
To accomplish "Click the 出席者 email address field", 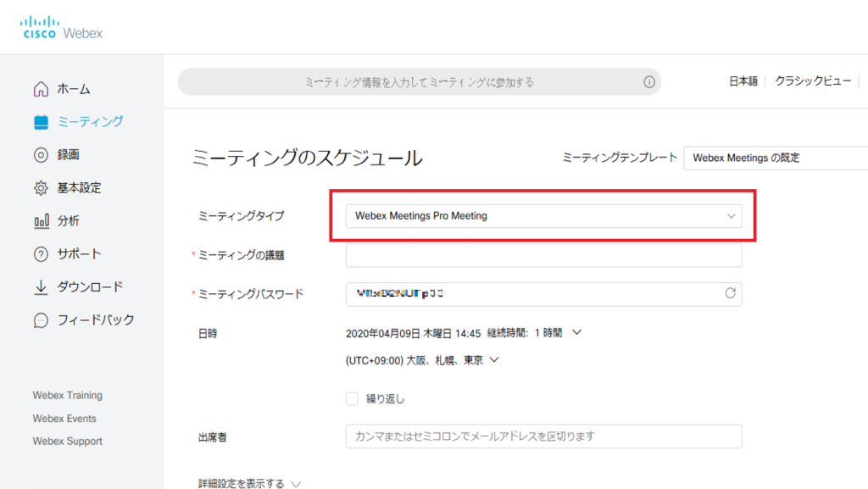I will (x=543, y=436).
